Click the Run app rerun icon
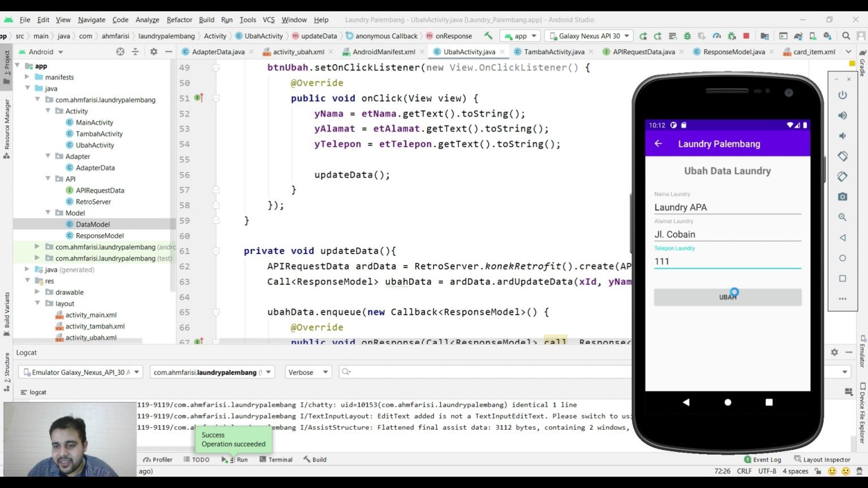 pyautogui.click(x=643, y=36)
